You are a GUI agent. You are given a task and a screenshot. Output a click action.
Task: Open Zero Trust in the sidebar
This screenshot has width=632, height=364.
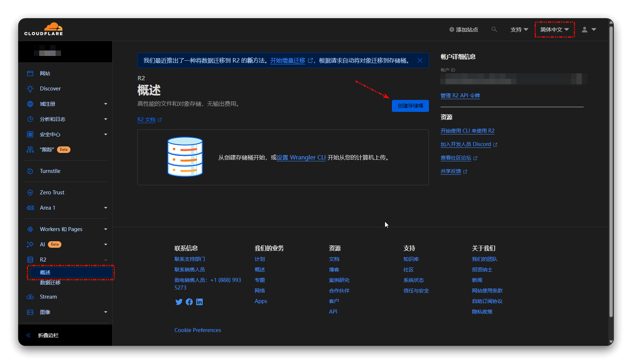(x=52, y=193)
